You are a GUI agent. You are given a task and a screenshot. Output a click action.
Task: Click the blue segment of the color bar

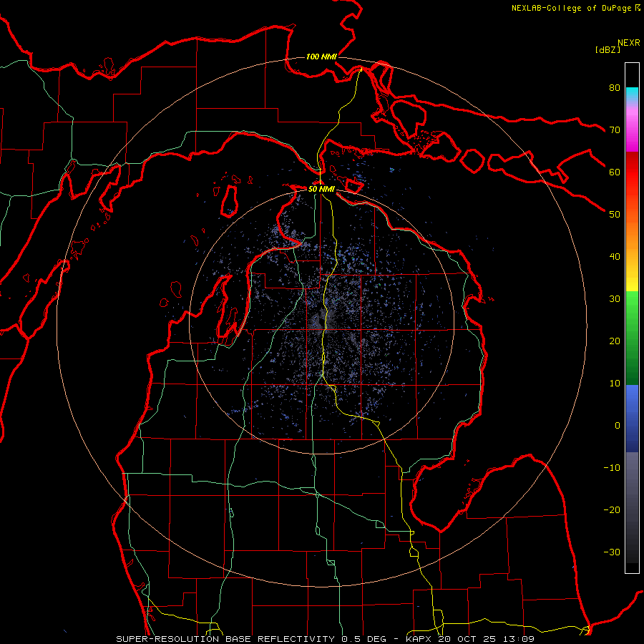632,419
